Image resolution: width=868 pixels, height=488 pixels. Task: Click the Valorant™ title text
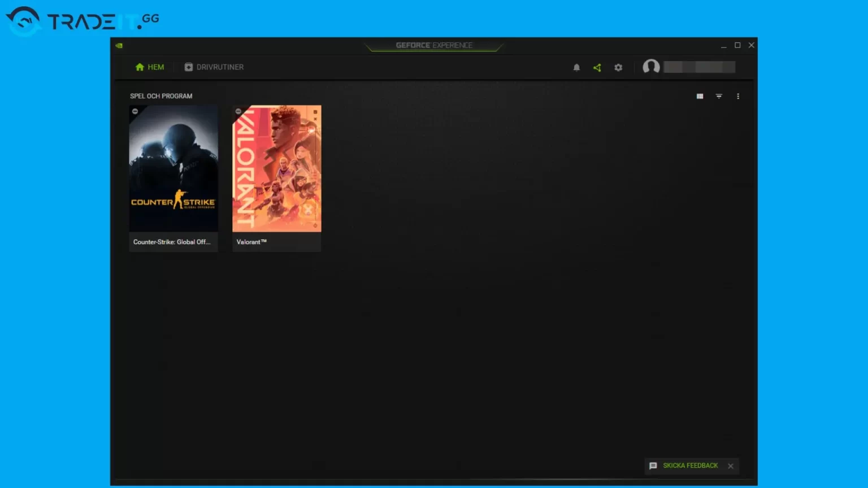coord(251,242)
